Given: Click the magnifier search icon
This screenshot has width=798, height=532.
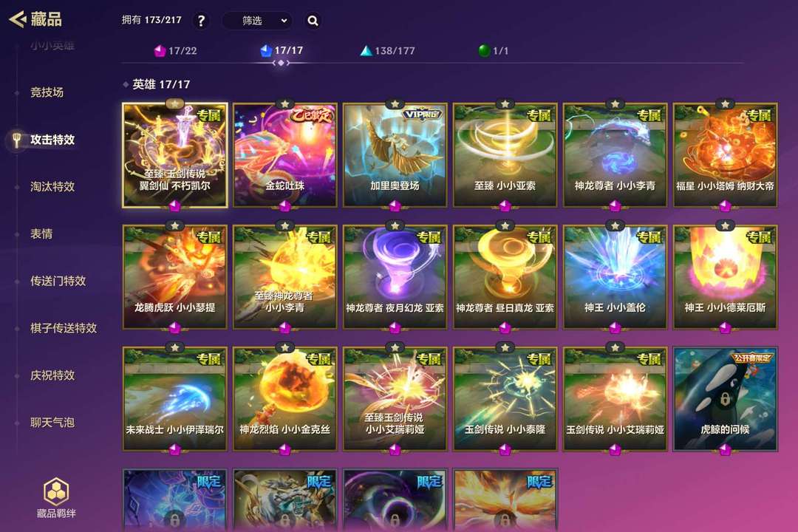Looking at the screenshot, I should click(313, 21).
